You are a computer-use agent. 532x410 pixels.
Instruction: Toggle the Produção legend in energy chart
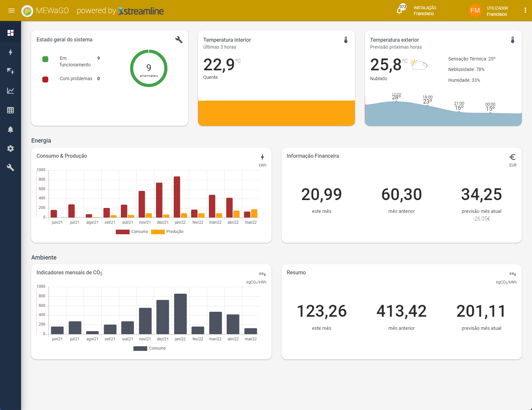tap(167, 232)
